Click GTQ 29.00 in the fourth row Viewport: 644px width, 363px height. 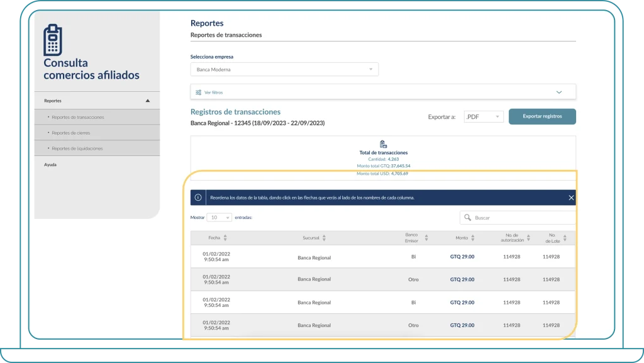(x=462, y=325)
